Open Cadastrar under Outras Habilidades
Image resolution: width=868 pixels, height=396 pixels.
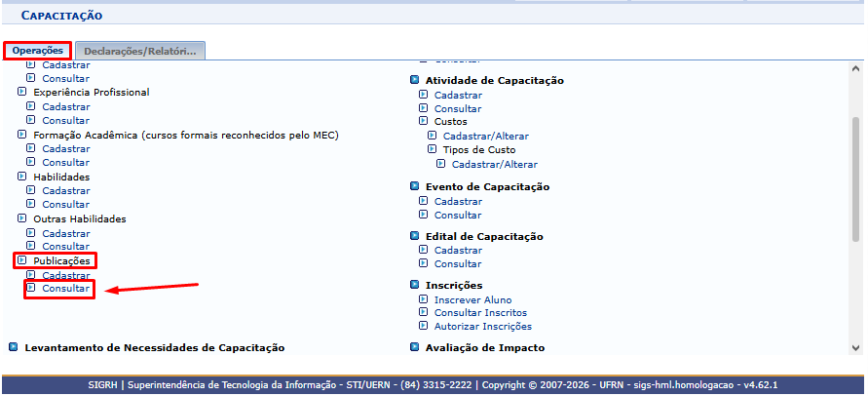(66, 233)
